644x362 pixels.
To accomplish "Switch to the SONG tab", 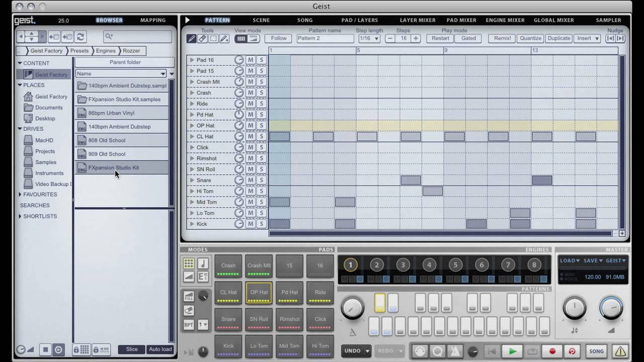I will [x=305, y=20].
